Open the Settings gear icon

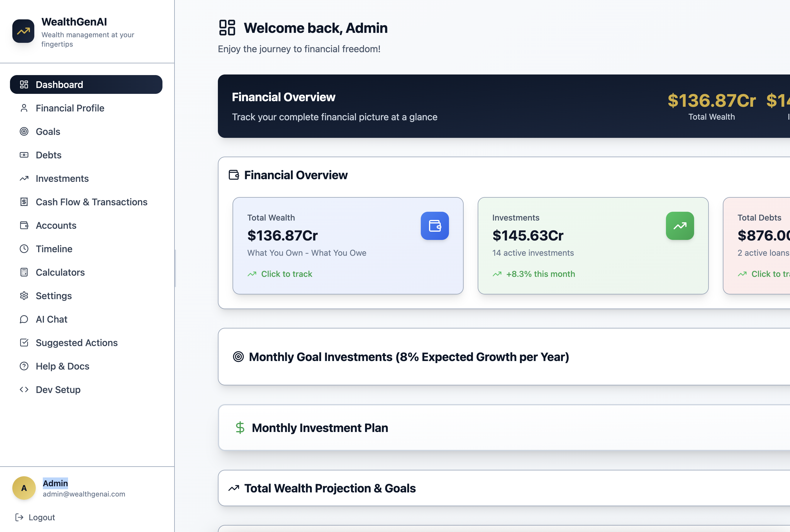pyautogui.click(x=24, y=296)
